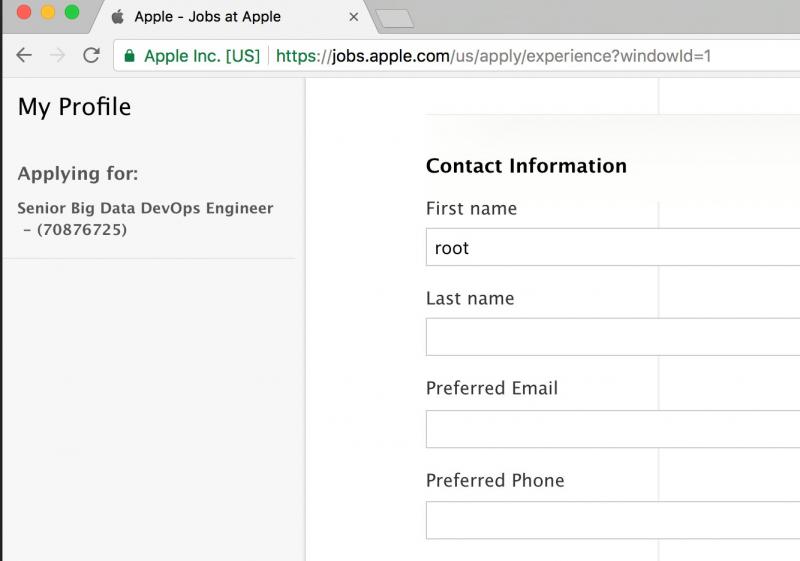The width and height of the screenshot is (800, 561).
Task: Focus the Preferred Email text box
Action: (612, 429)
